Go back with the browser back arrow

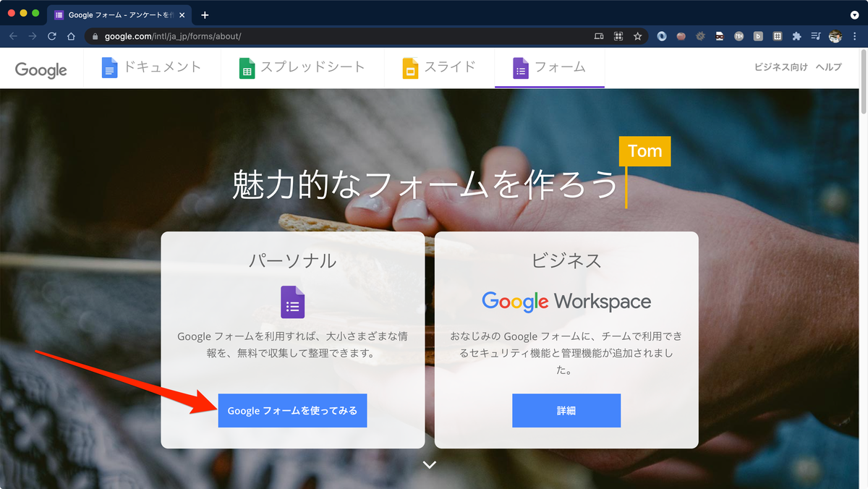[x=13, y=35]
